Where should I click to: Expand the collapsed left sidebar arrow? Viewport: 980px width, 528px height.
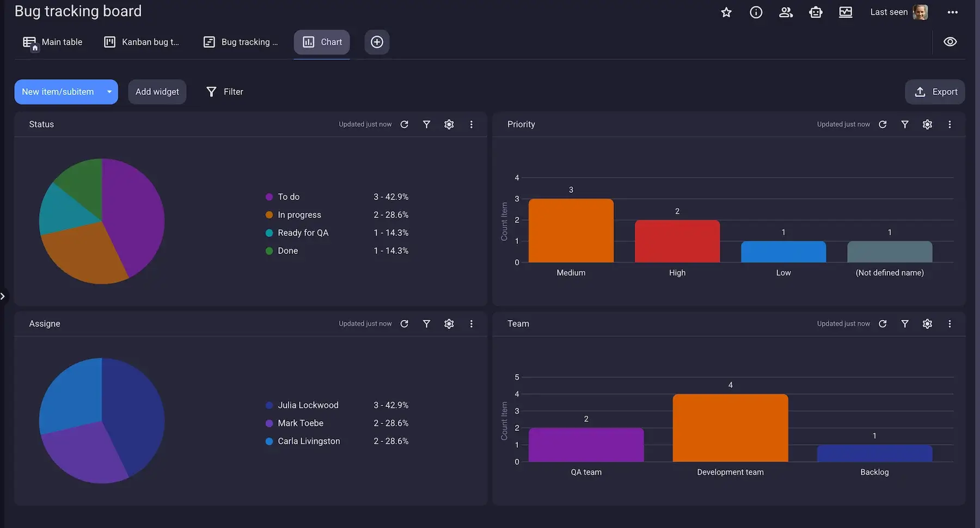tap(3, 296)
